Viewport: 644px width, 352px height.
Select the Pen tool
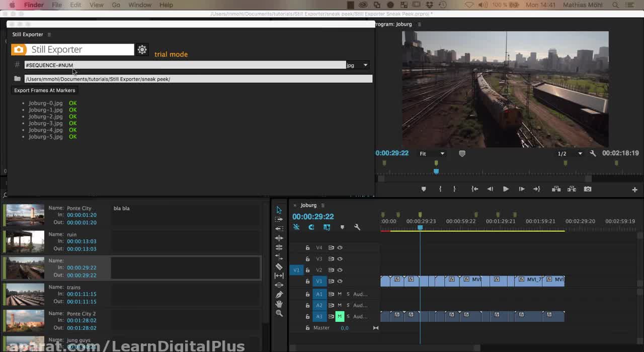[279, 295]
